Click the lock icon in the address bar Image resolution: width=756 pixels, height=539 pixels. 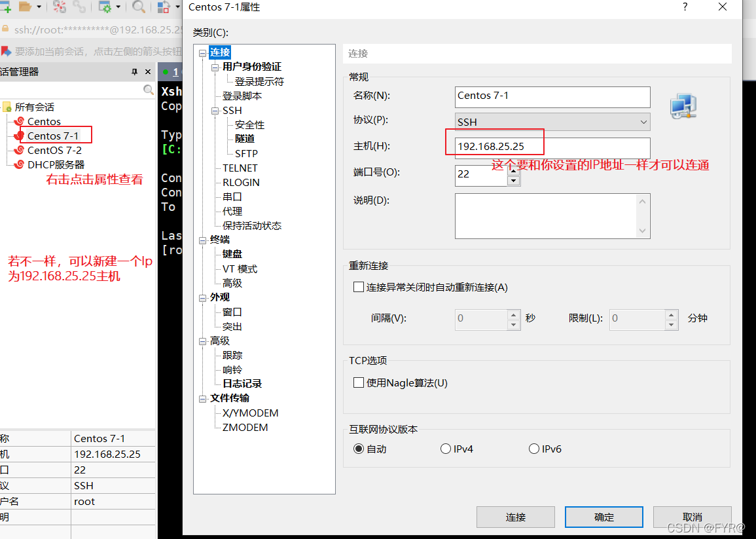(5, 29)
